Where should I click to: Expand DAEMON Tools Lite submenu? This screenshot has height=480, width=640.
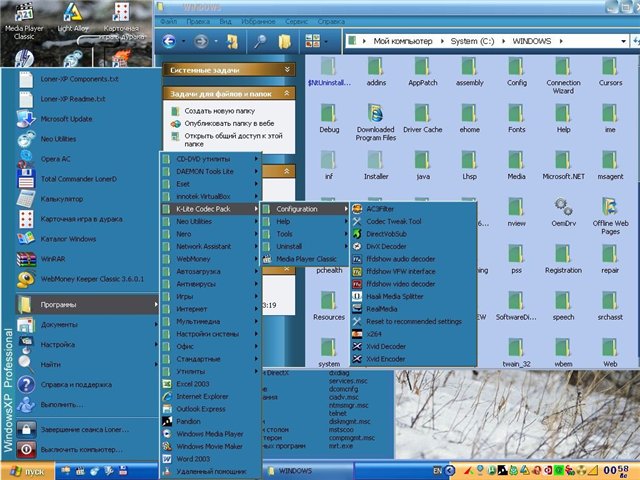point(210,171)
